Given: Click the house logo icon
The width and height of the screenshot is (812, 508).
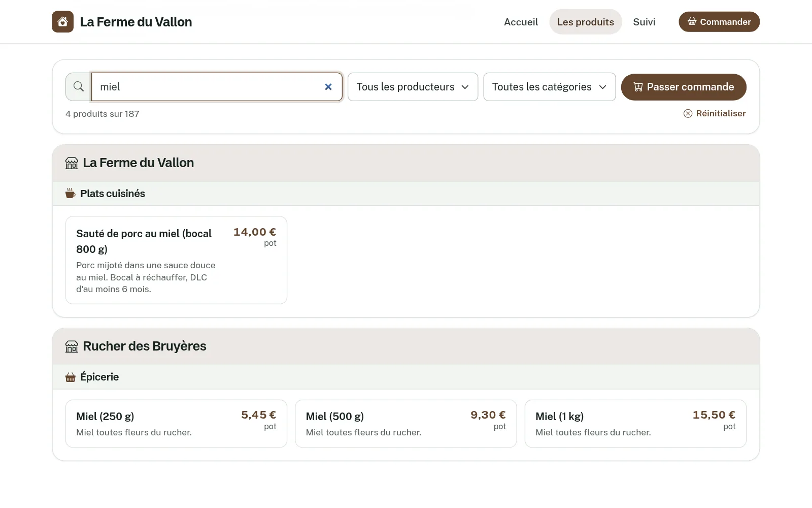Looking at the screenshot, I should click(63, 22).
